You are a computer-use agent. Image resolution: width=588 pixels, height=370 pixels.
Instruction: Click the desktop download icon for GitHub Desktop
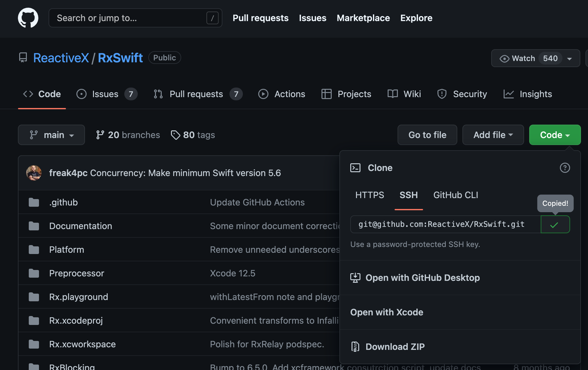[355, 278]
